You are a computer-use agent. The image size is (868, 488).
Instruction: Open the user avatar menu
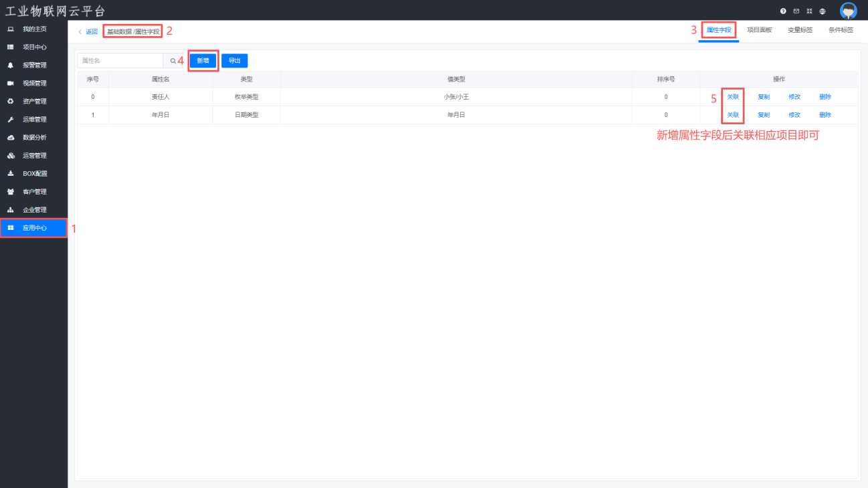[x=848, y=11]
